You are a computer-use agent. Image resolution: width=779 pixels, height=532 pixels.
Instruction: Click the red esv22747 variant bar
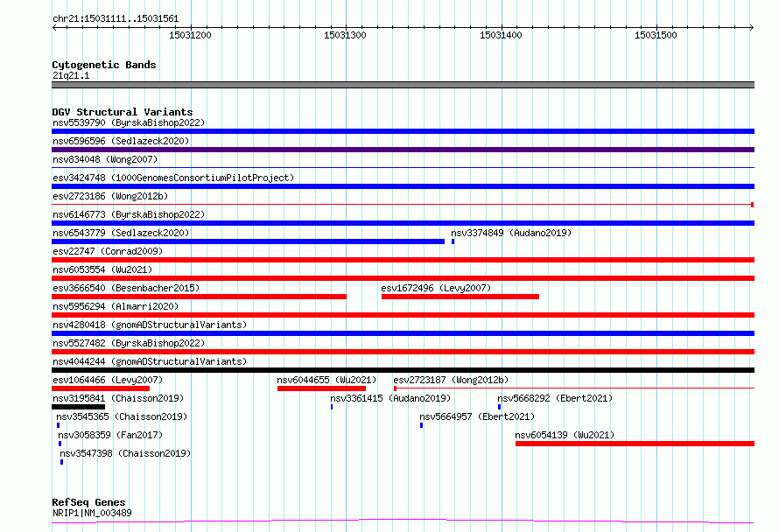click(x=403, y=260)
